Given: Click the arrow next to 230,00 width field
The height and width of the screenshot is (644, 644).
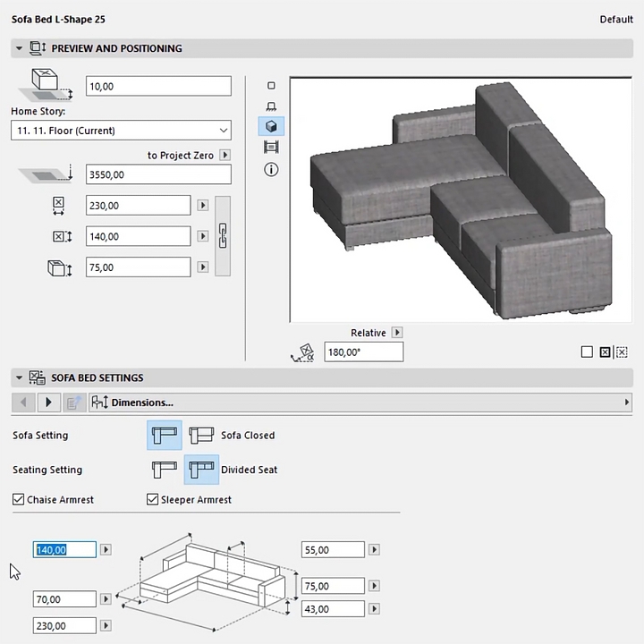Looking at the screenshot, I should [x=202, y=206].
